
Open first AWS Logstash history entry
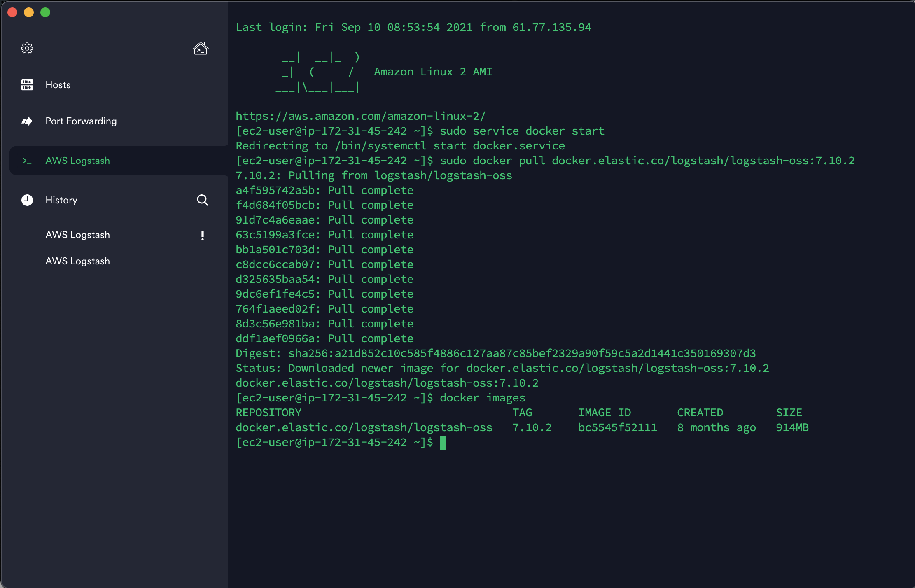(x=78, y=235)
